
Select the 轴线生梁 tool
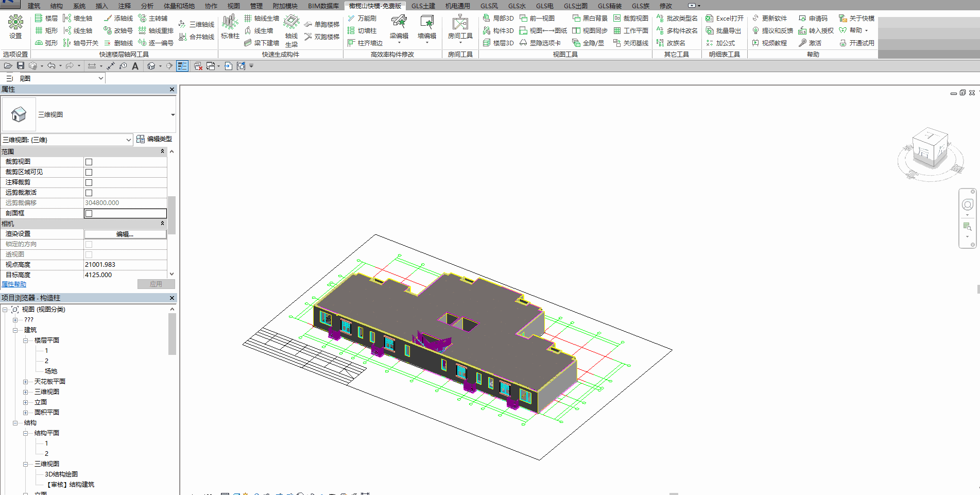(291, 31)
